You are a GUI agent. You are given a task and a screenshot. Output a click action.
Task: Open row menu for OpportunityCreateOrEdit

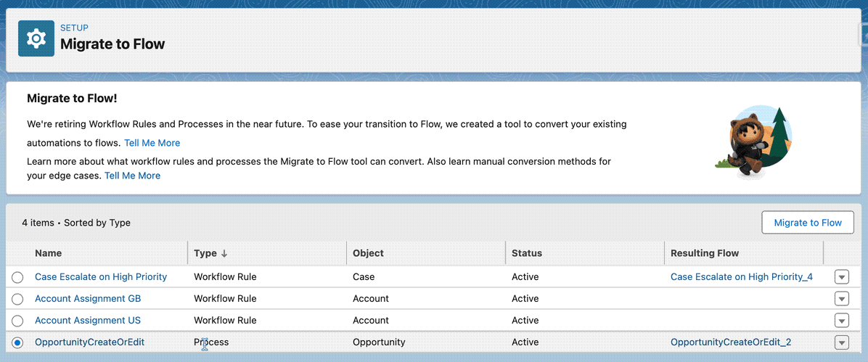(841, 342)
